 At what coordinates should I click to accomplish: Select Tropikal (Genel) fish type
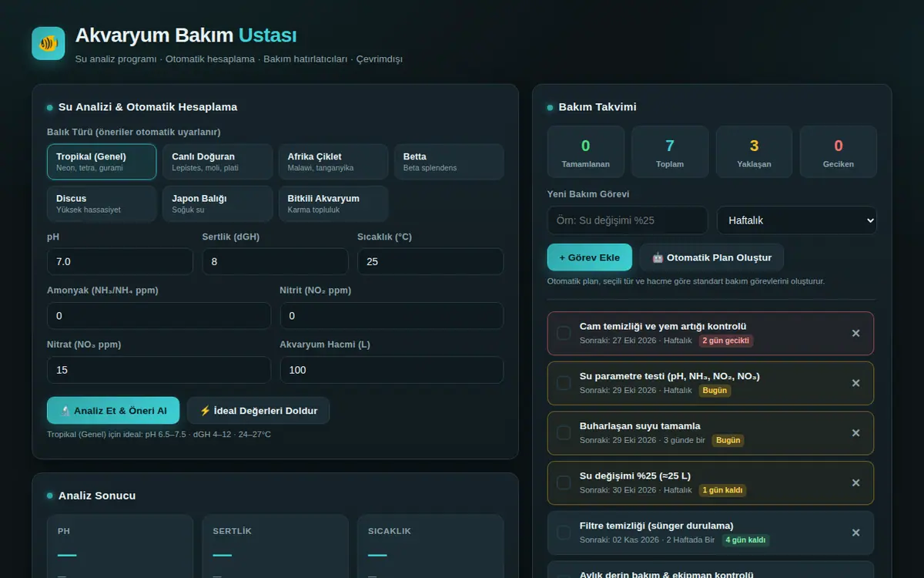(x=102, y=162)
